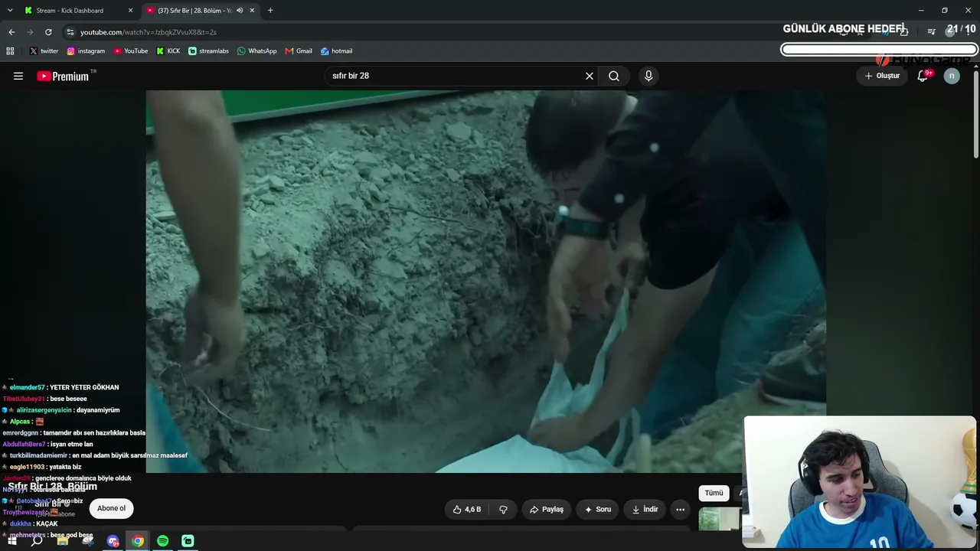Image resolution: width=980 pixels, height=551 pixels.
Task: Open the twitter bookmark
Action: click(44, 51)
